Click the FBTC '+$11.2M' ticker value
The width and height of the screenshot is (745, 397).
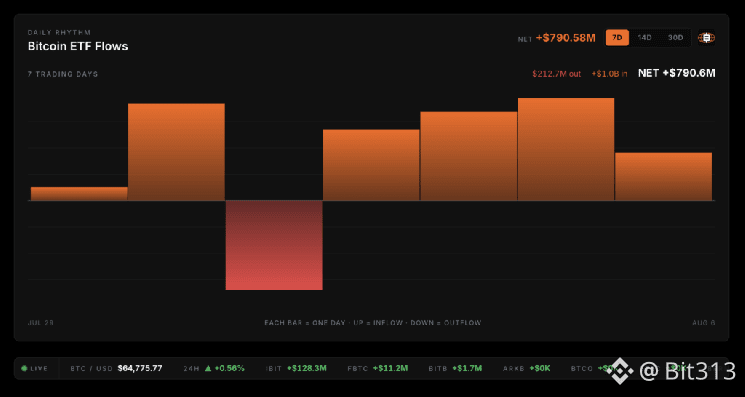[391, 368]
